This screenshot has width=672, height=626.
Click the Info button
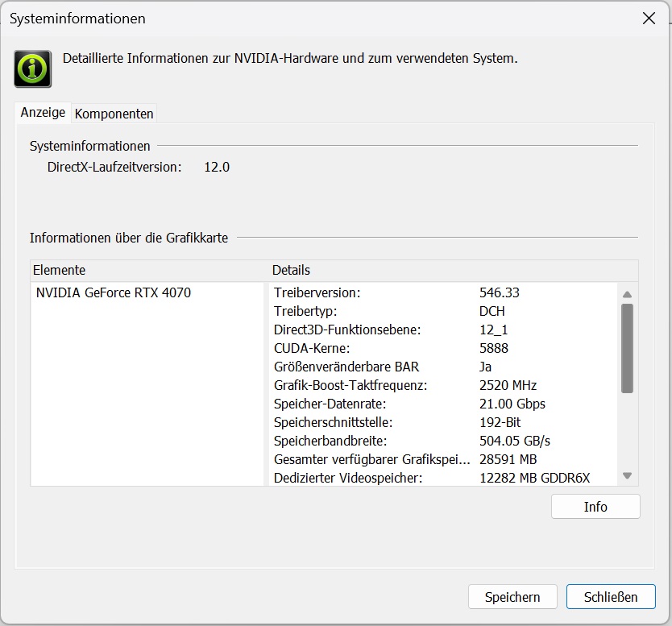click(x=595, y=507)
